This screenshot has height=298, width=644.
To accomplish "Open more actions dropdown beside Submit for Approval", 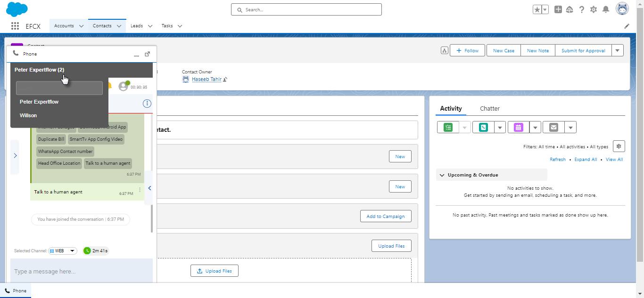I will (x=618, y=50).
